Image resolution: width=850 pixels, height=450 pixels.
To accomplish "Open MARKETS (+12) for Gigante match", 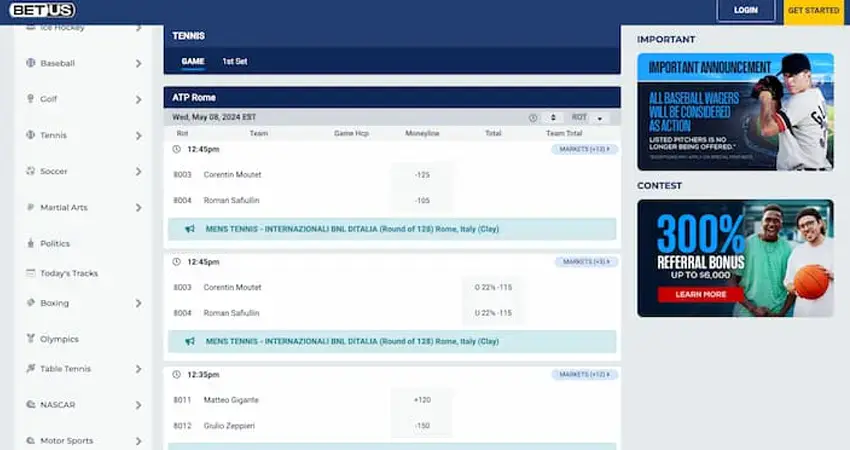I will [x=584, y=375].
